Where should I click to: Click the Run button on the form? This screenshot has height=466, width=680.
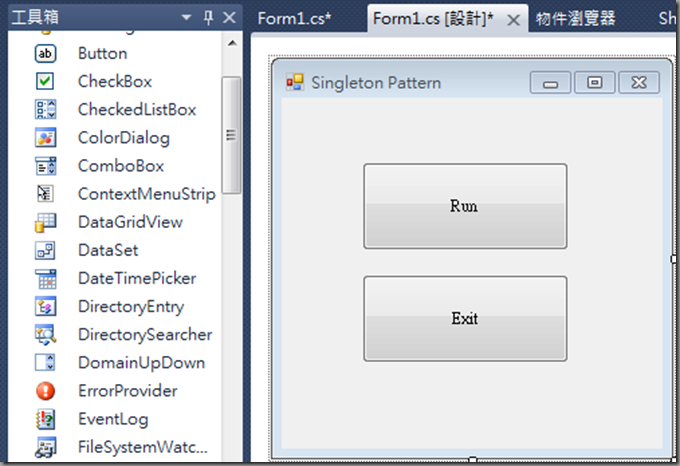[465, 206]
